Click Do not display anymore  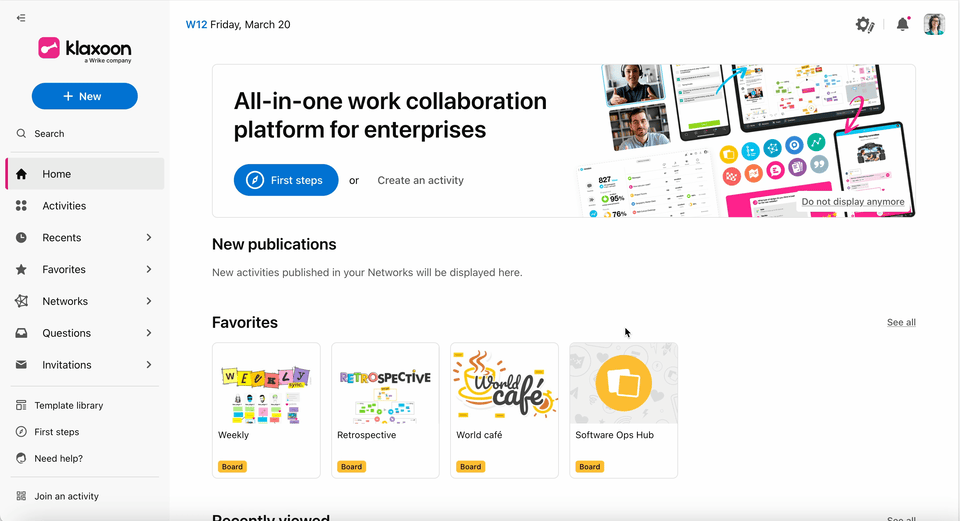(853, 201)
